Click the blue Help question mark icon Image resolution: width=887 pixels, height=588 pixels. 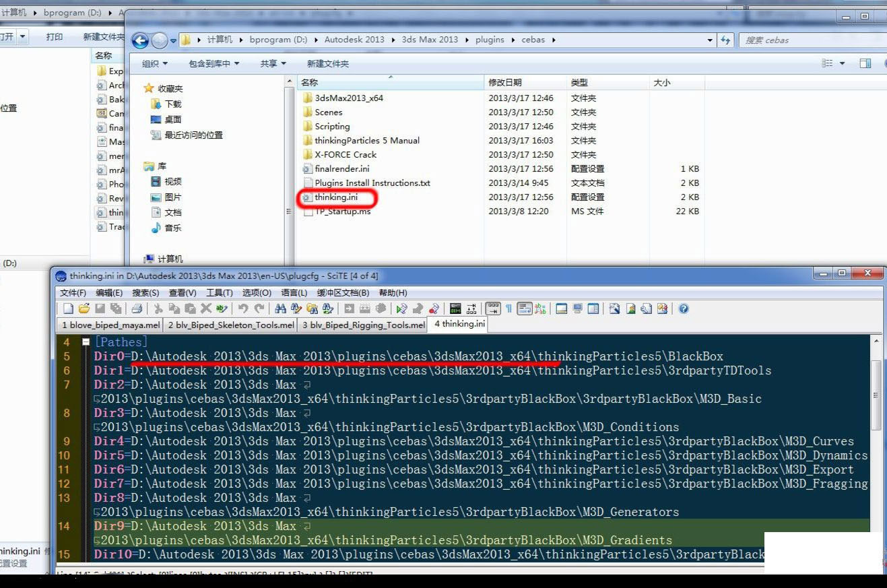pyautogui.click(x=684, y=308)
